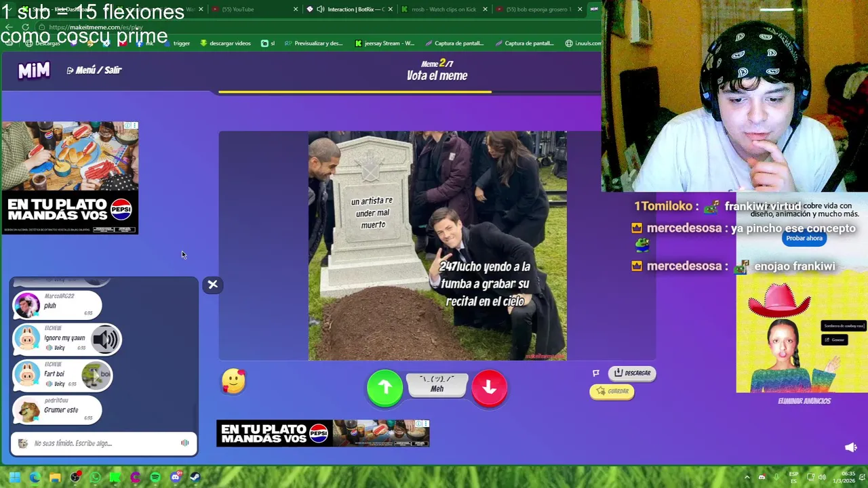Open WhatsApp from the taskbar
The image size is (868, 488).
(x=95, y=478)
